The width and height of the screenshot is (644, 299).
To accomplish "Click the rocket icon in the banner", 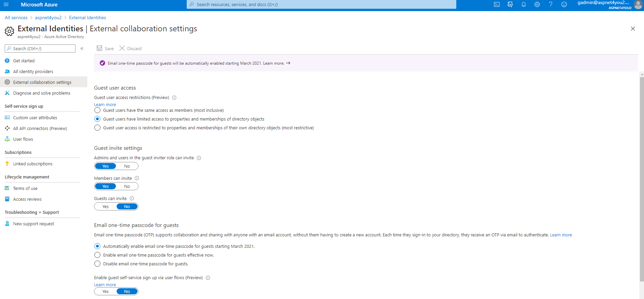I will coord(102,63).
